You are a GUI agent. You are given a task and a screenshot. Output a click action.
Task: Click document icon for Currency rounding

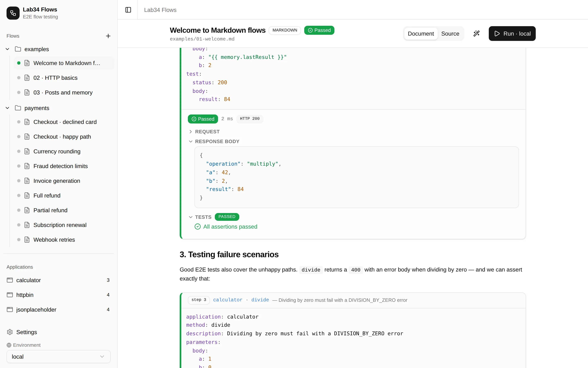tap(27, 151)
